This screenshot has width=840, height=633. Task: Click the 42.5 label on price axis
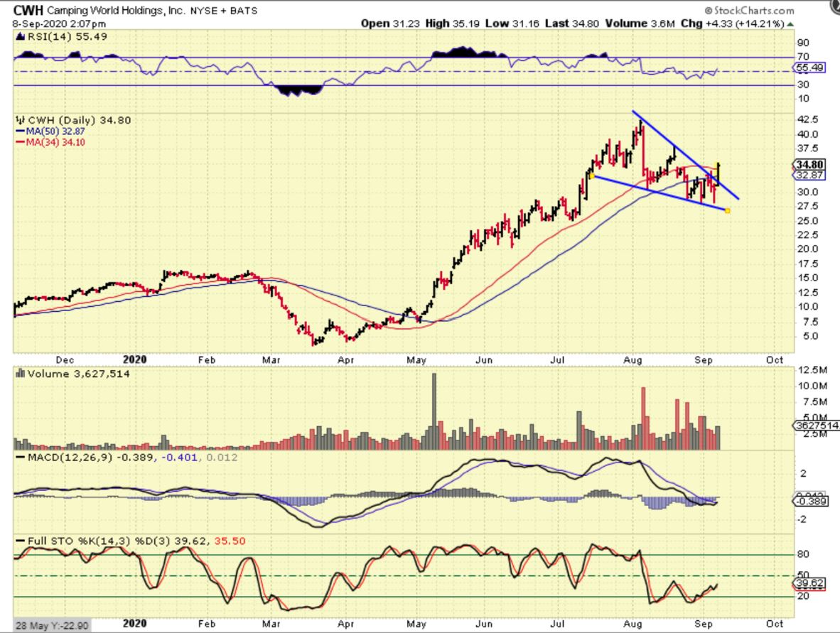click(808, 119)
